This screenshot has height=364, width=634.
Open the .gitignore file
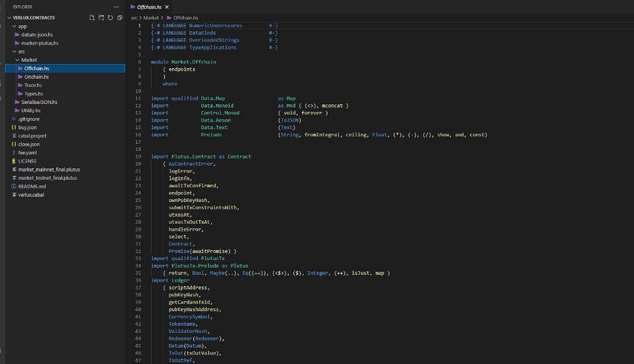pos(28,119)
